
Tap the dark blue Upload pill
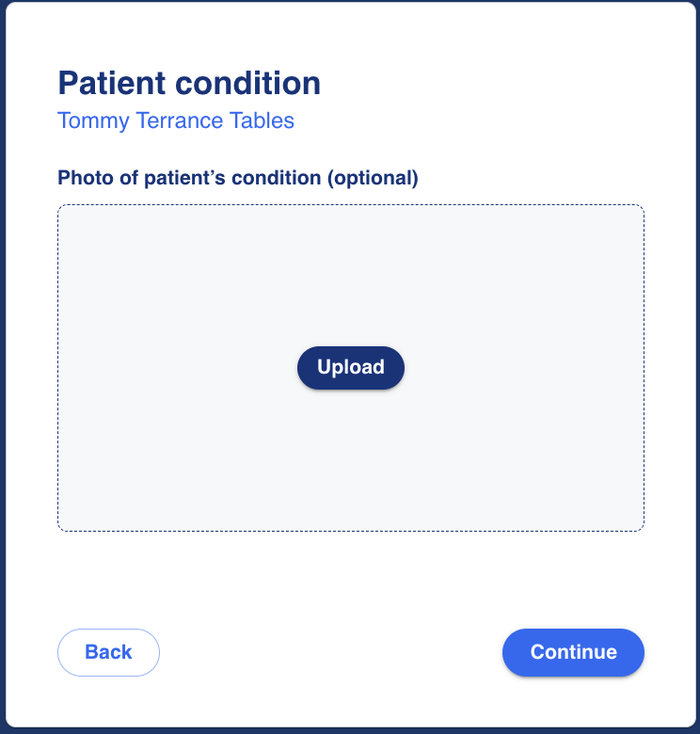(351, 368)
